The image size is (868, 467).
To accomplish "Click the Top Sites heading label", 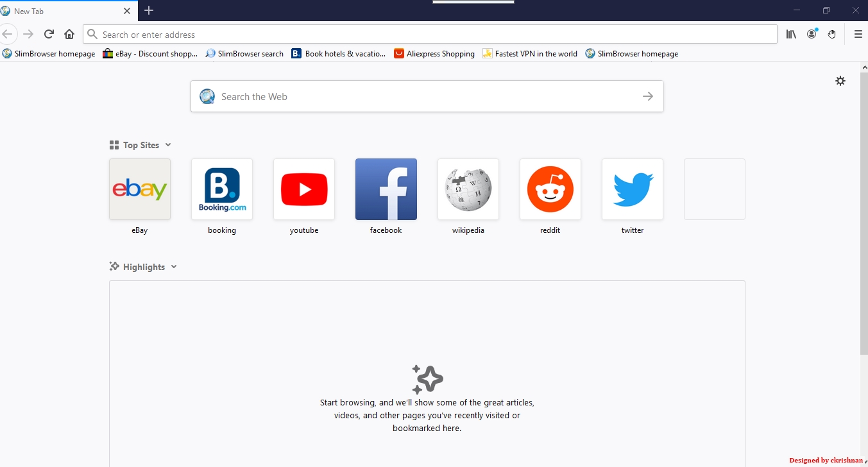I will pyautogui.click(x=141, y=145).
